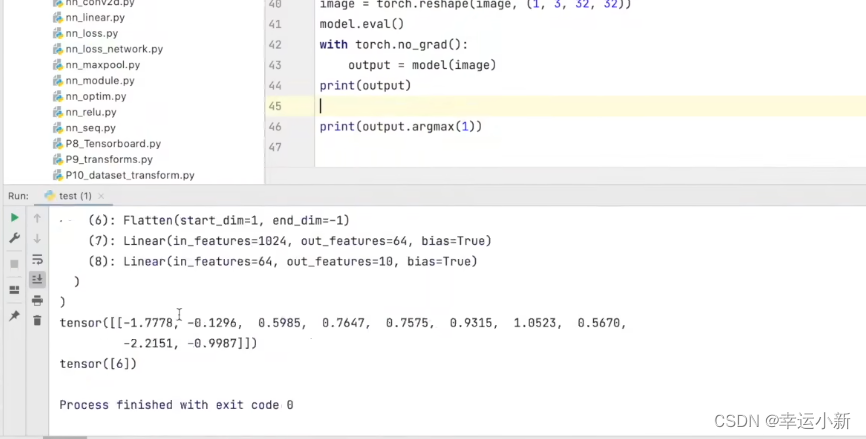Pin the current run tab
866x439 pixels.
pyautogui.click(x=14, y=316)
